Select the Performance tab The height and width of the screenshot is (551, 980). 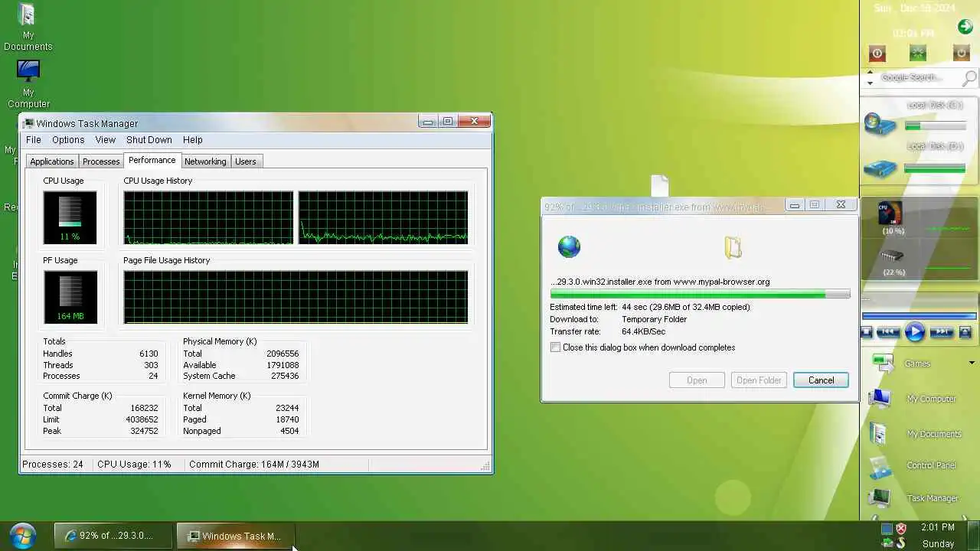152,160
